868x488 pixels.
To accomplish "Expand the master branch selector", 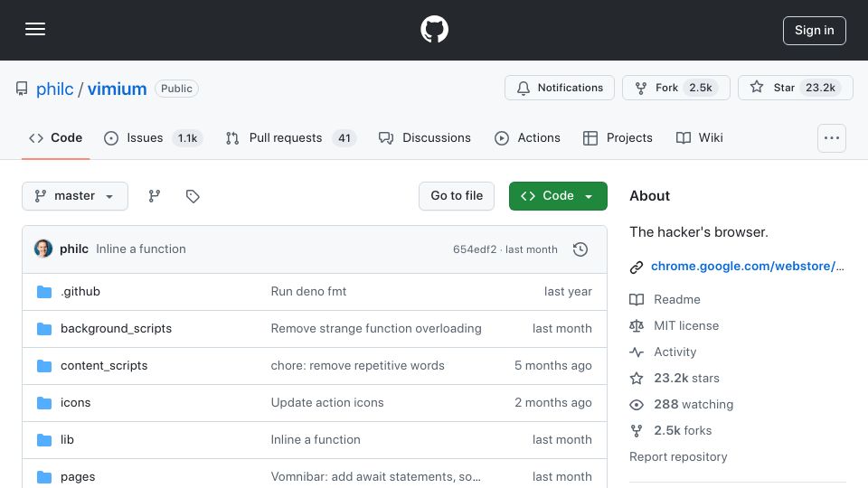I will (x=75, y=196).
